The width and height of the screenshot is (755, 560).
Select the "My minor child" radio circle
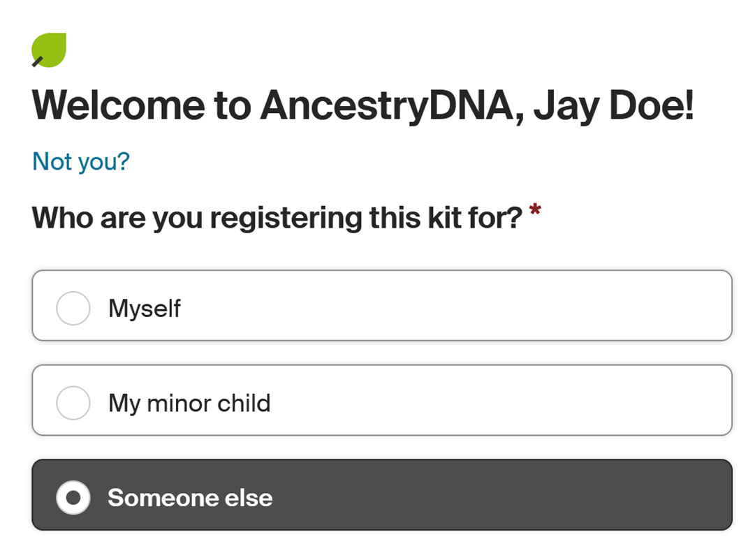[73, 403]
